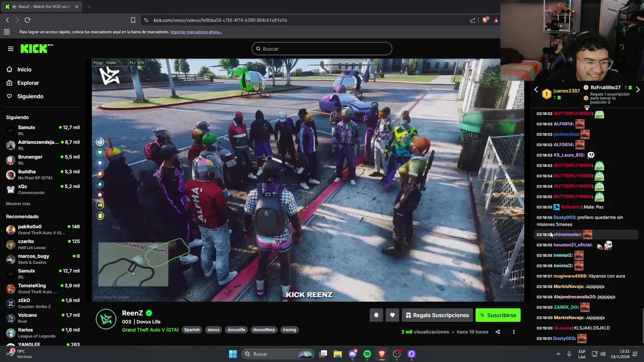This screenshot has height=362, width=644.
Task: Open a new browser tab
Action: pyautogui.click(x=89, y=7)
